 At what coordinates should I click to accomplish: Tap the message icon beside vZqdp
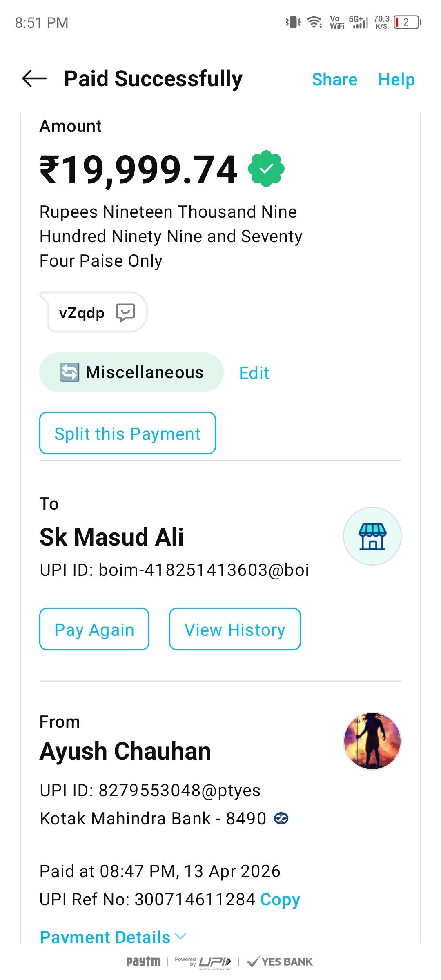click(125, 312)
